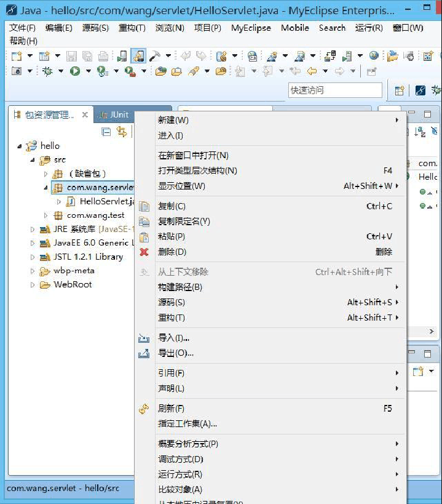Image resolution: width=442 pixels, height=504 pixels.
Task: Expand the WebRoot folder node
Action: click(33, 285)
